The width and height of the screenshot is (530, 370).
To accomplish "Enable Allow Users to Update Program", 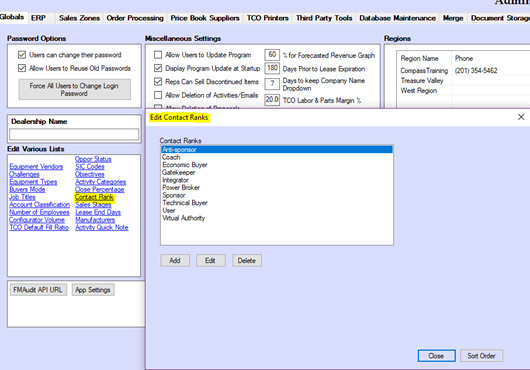I will (158, 55).
